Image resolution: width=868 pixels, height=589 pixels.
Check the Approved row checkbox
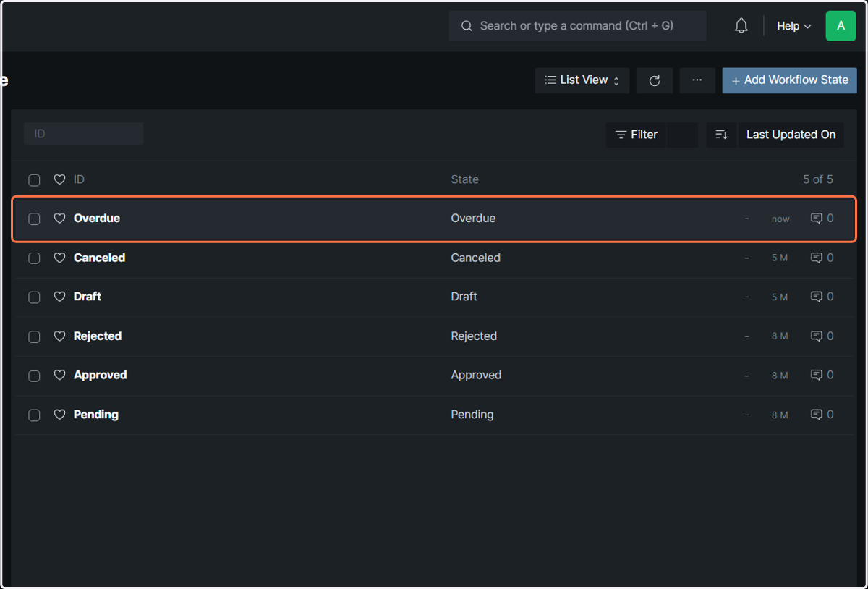(34, 376)
